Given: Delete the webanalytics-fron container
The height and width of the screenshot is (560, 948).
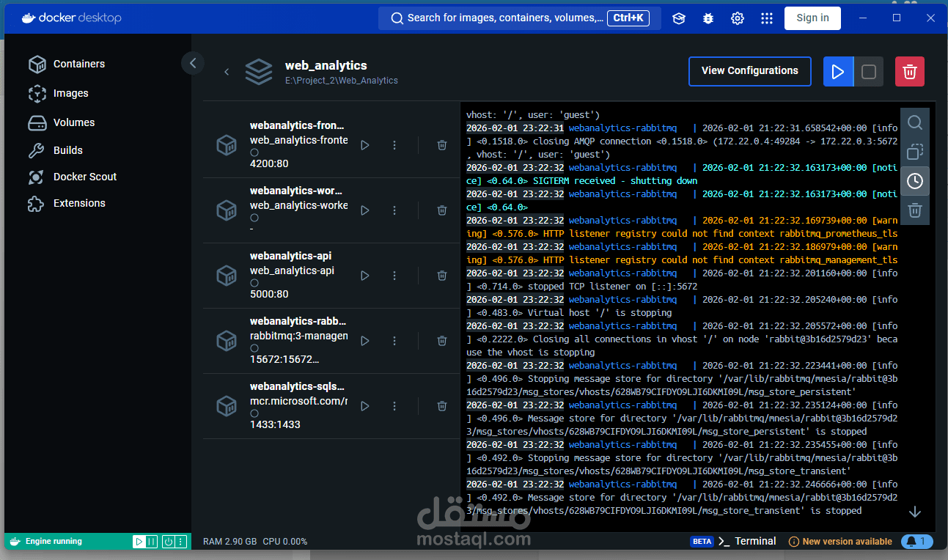Looking at the screenshot, I should pos(441,145).
